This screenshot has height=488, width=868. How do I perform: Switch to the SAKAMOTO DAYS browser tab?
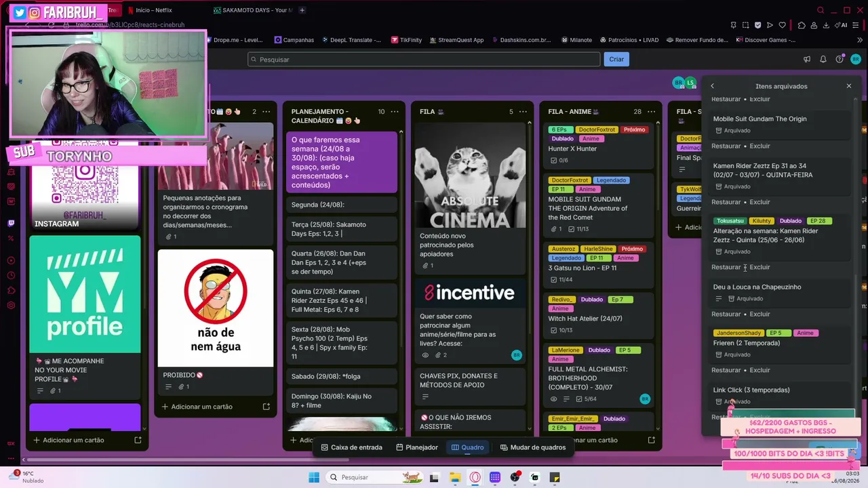pos(252,10)
